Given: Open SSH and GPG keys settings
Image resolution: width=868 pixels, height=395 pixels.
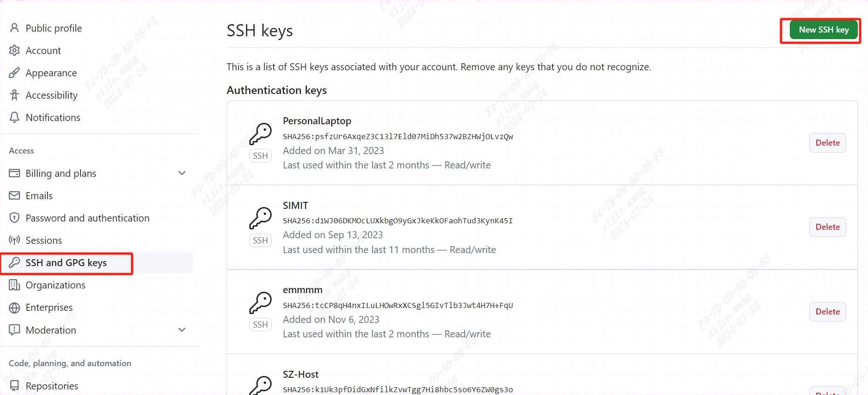Looking at the screenshot, I should click(66, 263).
